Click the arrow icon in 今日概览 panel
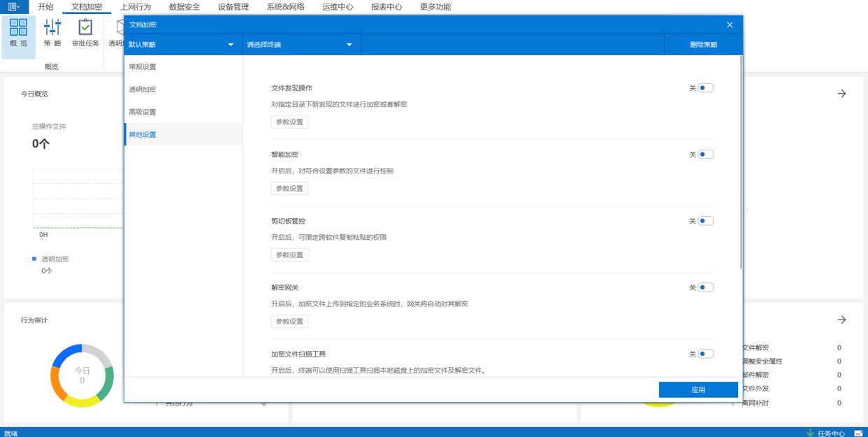The height and width of the screenshot is (437, 868). (x=841, y=94)
